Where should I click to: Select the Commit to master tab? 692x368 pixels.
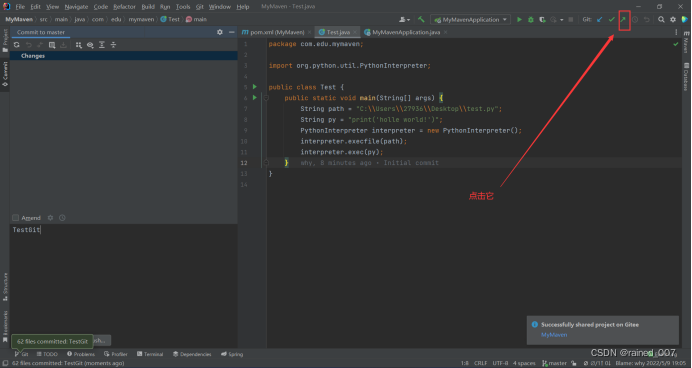coord(41,32)
